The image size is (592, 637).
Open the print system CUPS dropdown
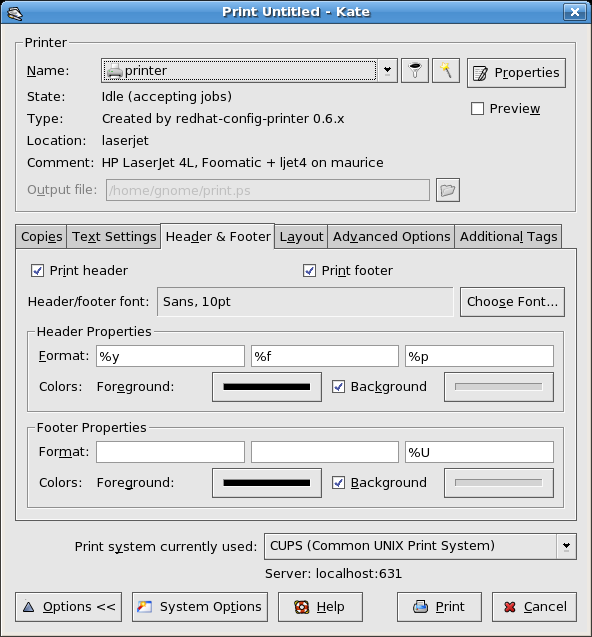[566, 546]
